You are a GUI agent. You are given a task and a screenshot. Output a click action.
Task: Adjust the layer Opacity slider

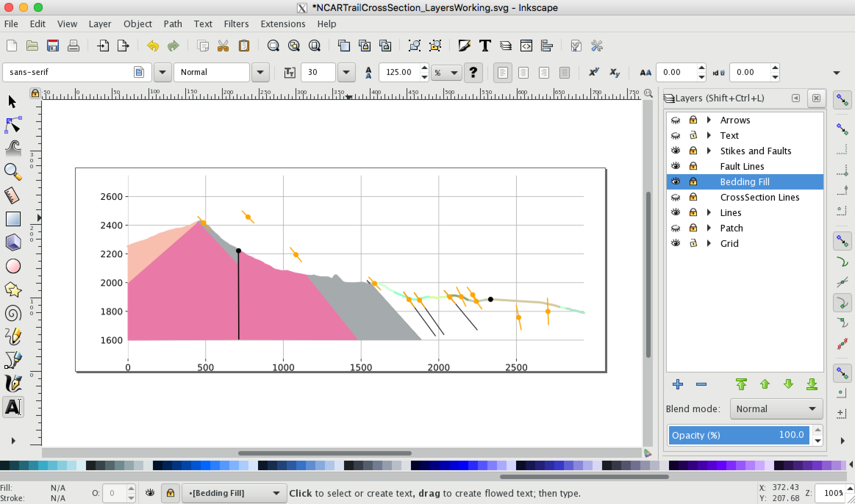pyautogui.click(x=738, y=435)
